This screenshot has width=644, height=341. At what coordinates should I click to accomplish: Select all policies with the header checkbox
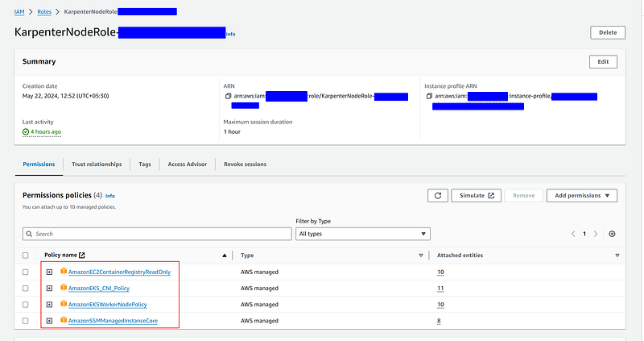coord(26,256)
